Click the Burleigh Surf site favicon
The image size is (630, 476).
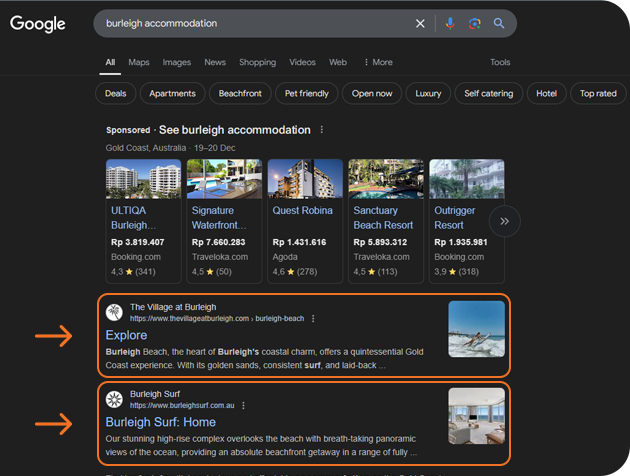[114, 399]
